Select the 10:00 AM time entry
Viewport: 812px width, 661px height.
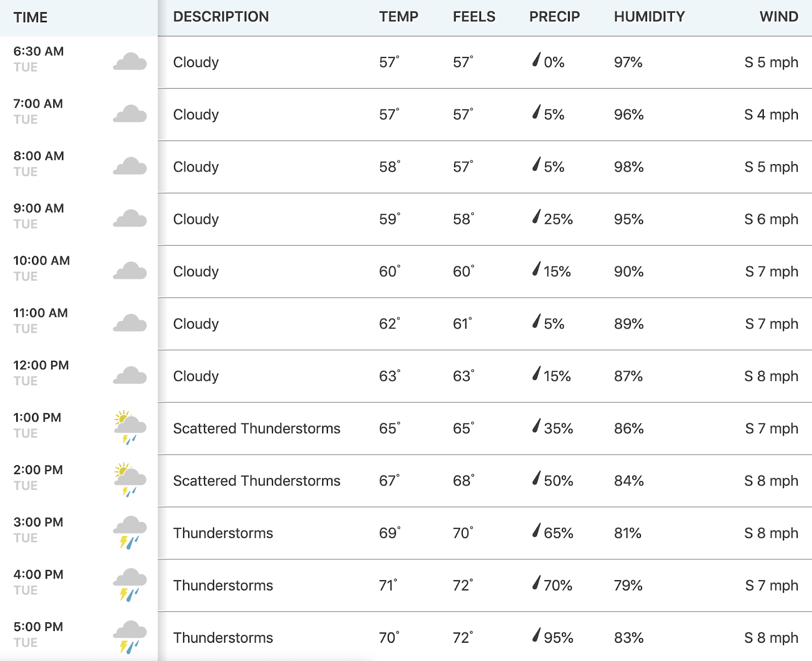pos(42,260)
